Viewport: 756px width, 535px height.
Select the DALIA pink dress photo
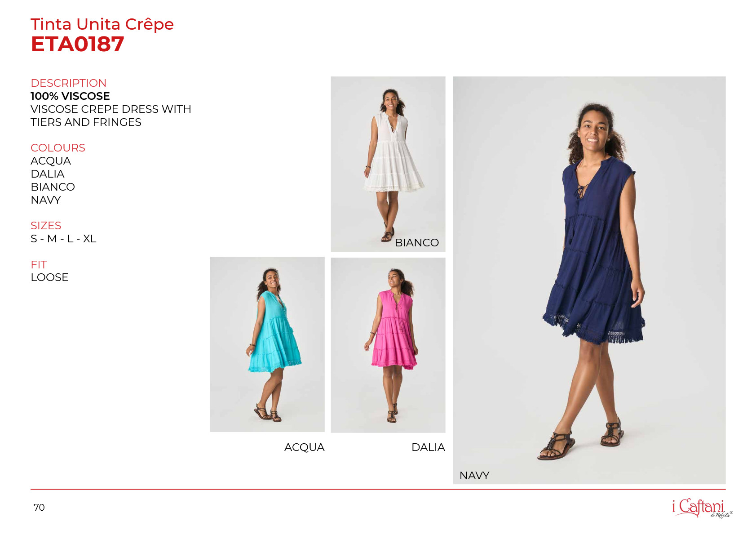tap(388, 345)
